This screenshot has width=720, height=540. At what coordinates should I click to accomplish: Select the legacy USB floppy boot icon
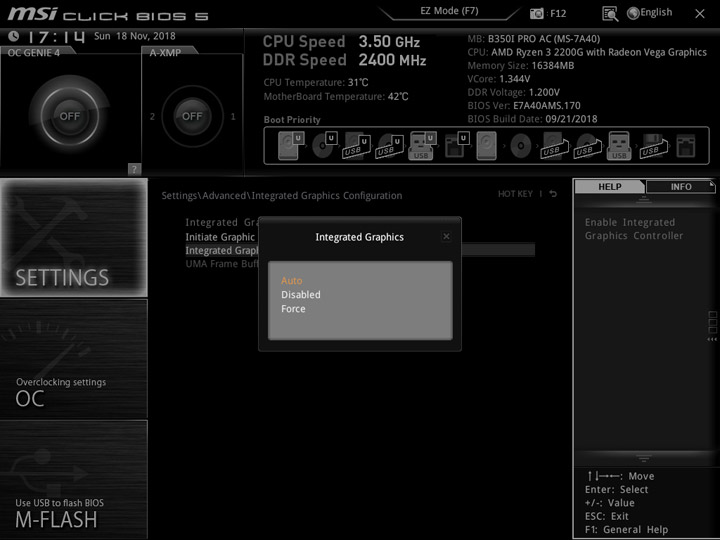point(653,146)
